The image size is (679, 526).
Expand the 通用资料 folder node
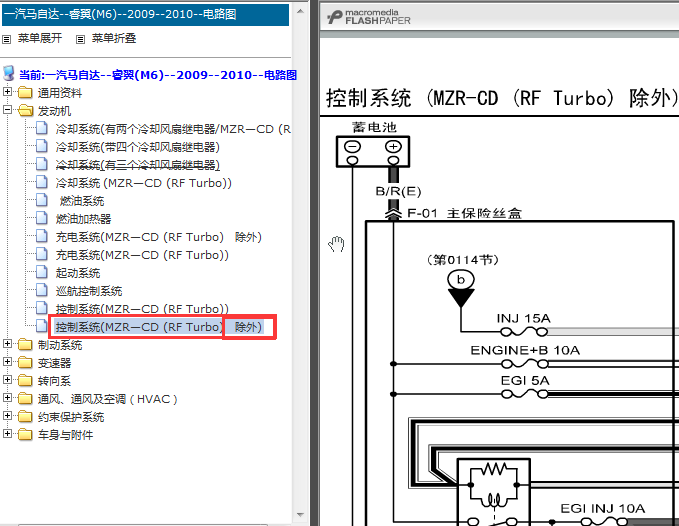coord(7,92)
